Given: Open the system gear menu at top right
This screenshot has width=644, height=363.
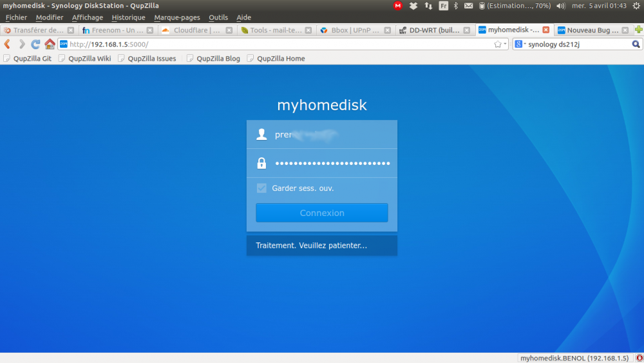Looking at the screenshot, I should pos(636,6).
